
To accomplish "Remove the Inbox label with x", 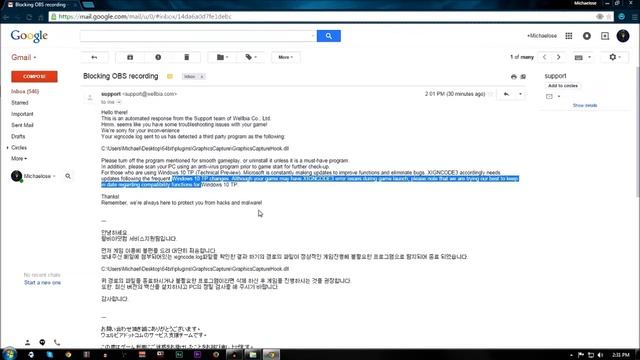I will pyautogui.click(x=202, y=76).
